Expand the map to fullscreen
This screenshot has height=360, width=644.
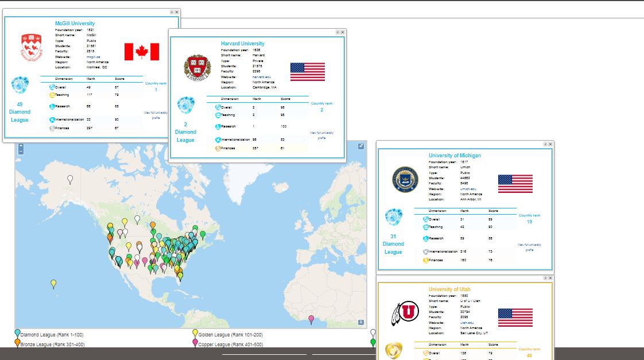360,146
